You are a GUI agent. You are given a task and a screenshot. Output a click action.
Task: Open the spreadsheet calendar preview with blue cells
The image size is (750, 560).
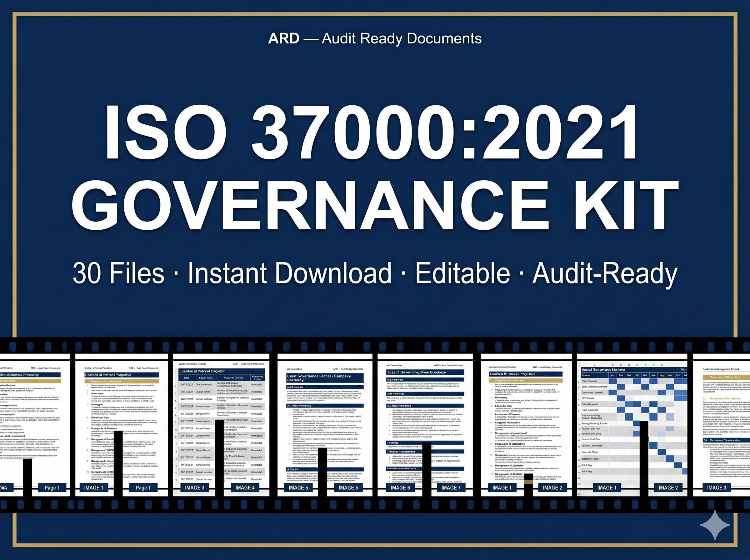tap(632, 425)
